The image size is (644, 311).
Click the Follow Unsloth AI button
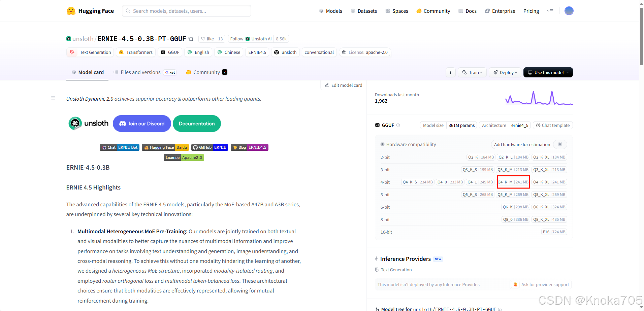[x=251, y=39]
